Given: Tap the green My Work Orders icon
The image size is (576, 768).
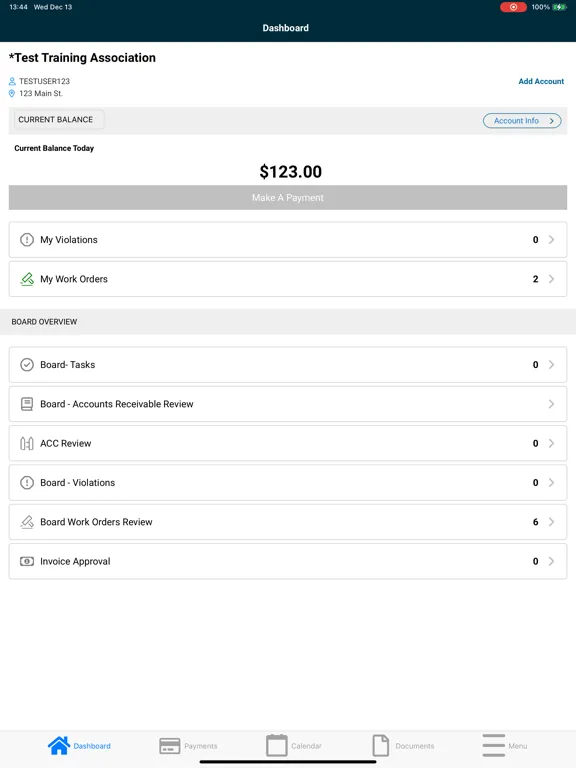Looking at the screenshot, I should 26,279.
